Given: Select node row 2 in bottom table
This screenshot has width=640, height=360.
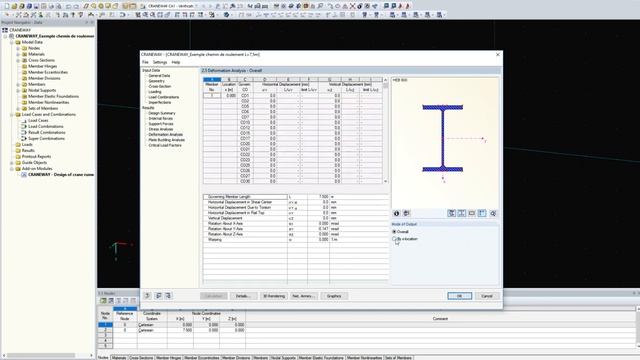Looking at the screenshot, I should click(105, 330).
